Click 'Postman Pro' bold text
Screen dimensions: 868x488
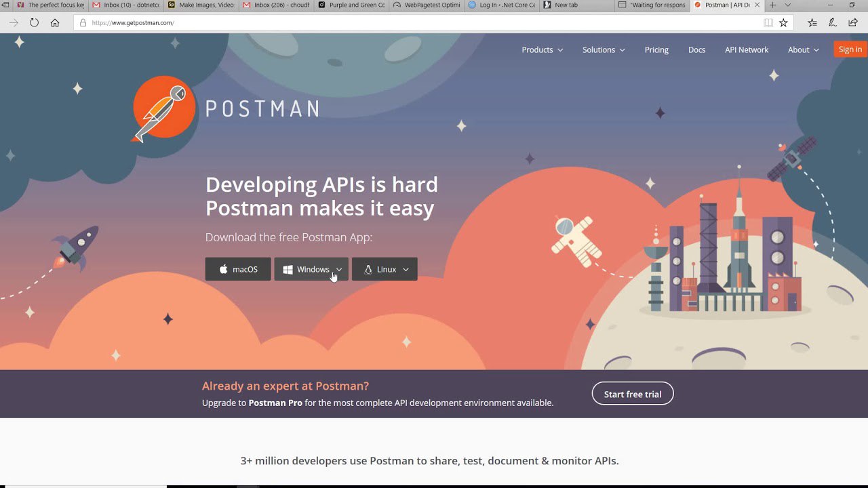point(275,403)
